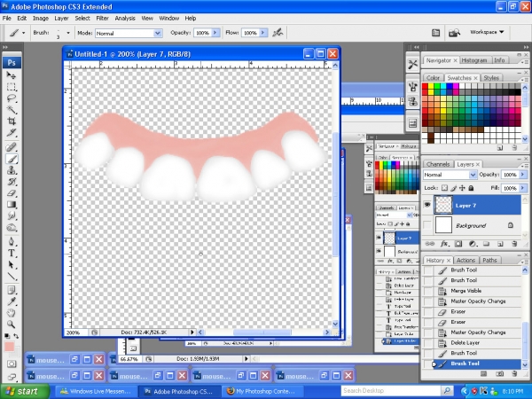Toggle lock position

point(462,188)
